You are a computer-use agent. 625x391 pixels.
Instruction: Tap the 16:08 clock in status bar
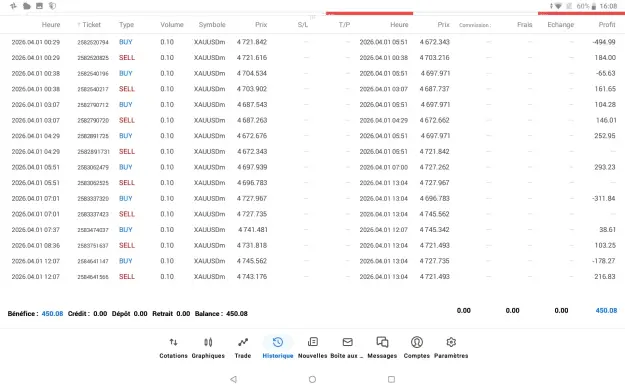tap(608, 6)
